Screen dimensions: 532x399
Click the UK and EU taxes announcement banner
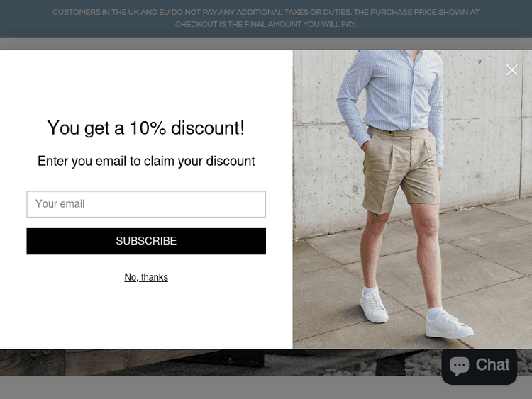pyautogui.click(x=266, y=18)
